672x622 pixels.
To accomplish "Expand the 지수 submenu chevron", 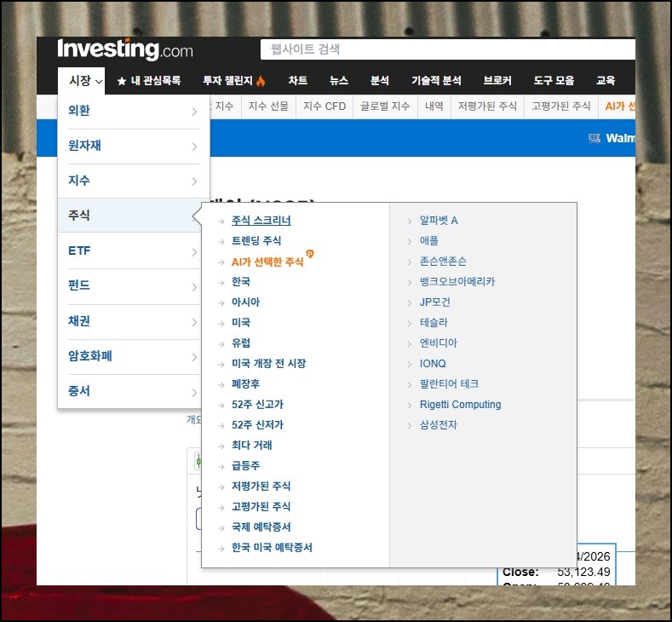I will coord(194,181).
